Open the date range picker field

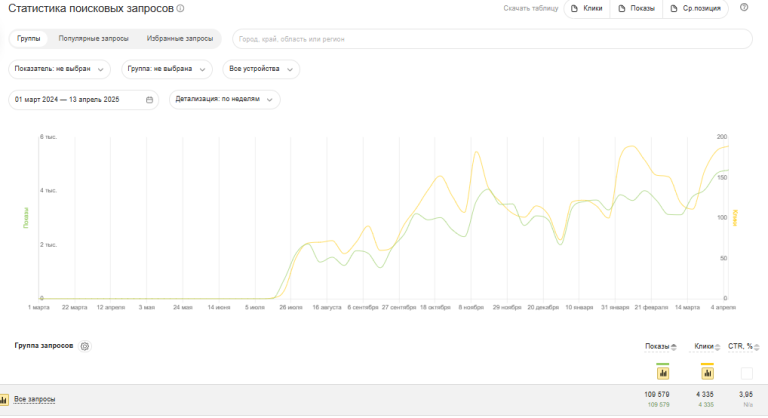coord(83,99)
